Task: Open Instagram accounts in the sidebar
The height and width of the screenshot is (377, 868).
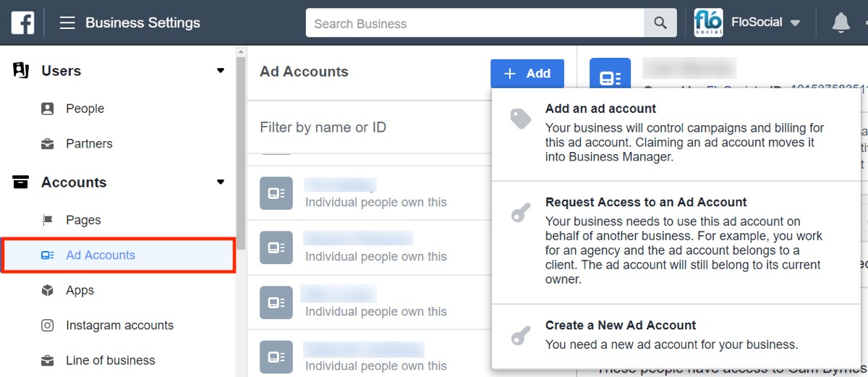Action: (119, 325)
